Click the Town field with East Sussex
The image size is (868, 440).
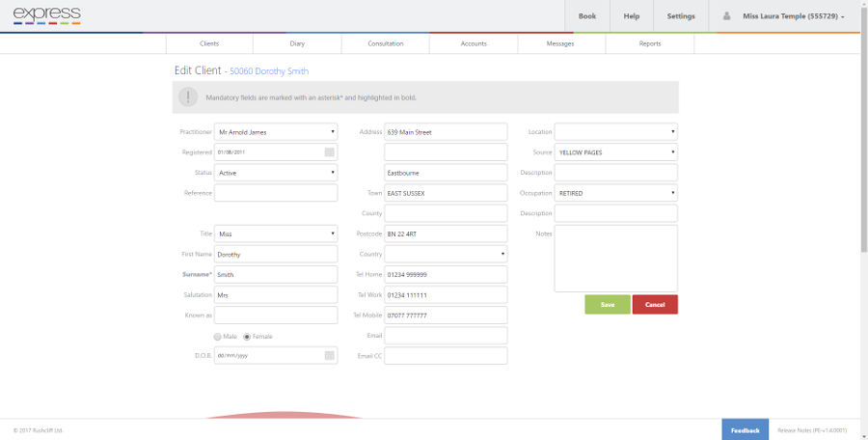point(446,193)
